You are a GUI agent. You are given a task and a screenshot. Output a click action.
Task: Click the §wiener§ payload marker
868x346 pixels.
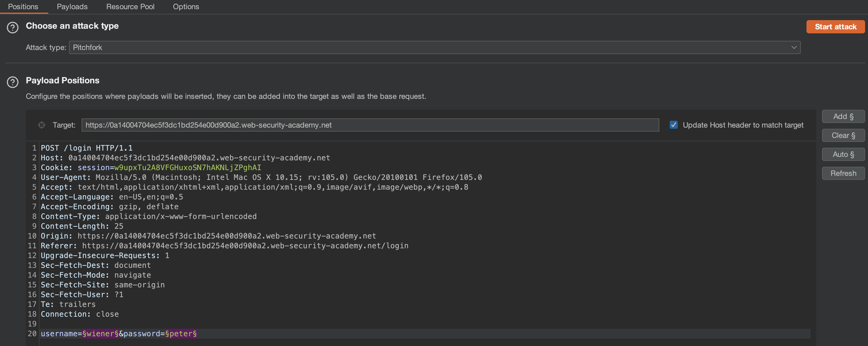tap(100, 334)
